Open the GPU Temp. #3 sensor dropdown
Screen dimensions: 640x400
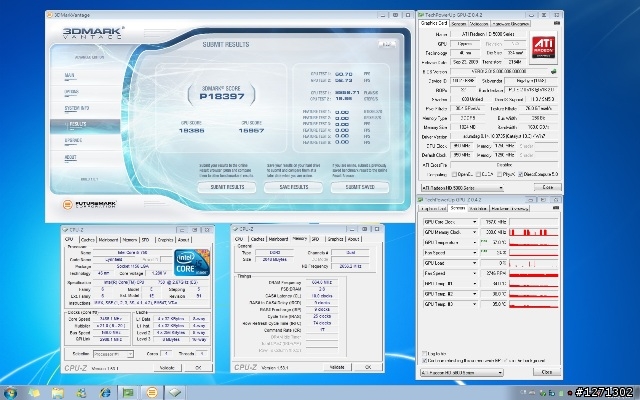pyautogui.click(x=474, y=304)
